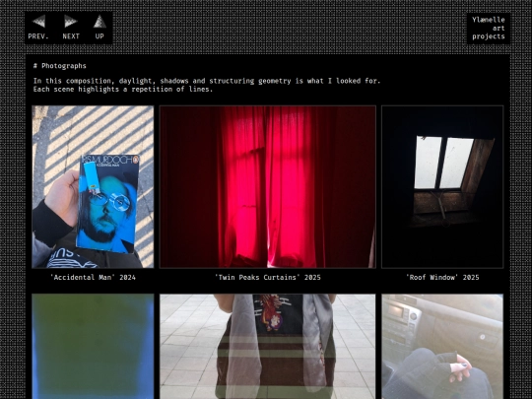This screenshot has width=532, height=399.
Task: Click the PREV. left arrow icon
Action: [x=38, y=22]
